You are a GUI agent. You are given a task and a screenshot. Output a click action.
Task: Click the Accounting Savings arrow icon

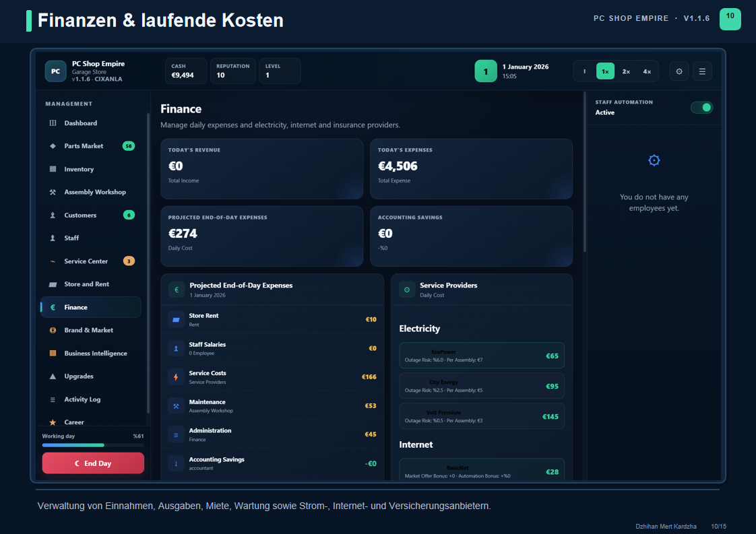click(176, 463)
